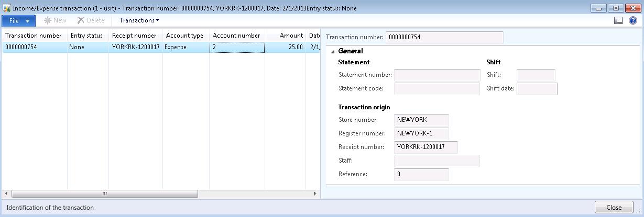644x217 pixels.
Task: Click the Statement code field
Action: point(437,89)
